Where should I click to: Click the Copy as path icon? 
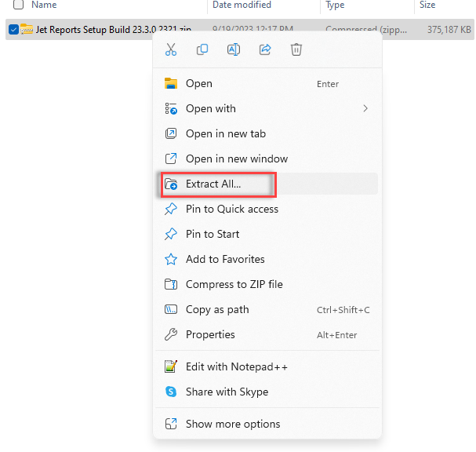pos(171,309)
